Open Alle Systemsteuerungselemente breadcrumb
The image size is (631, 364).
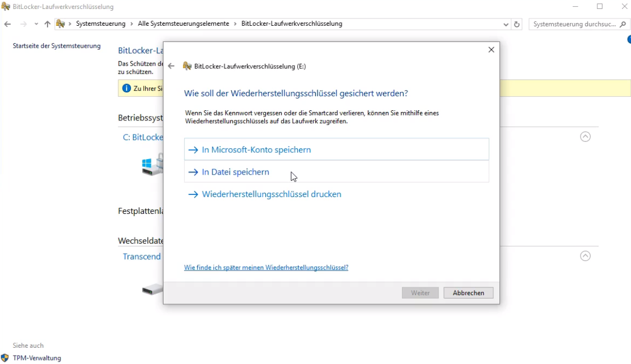click(184, 24)
